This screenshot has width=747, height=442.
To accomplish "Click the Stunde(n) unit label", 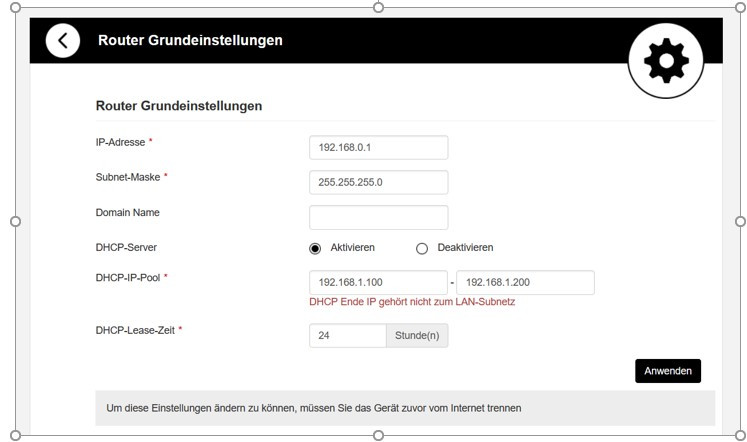I will tap(417, 336).
